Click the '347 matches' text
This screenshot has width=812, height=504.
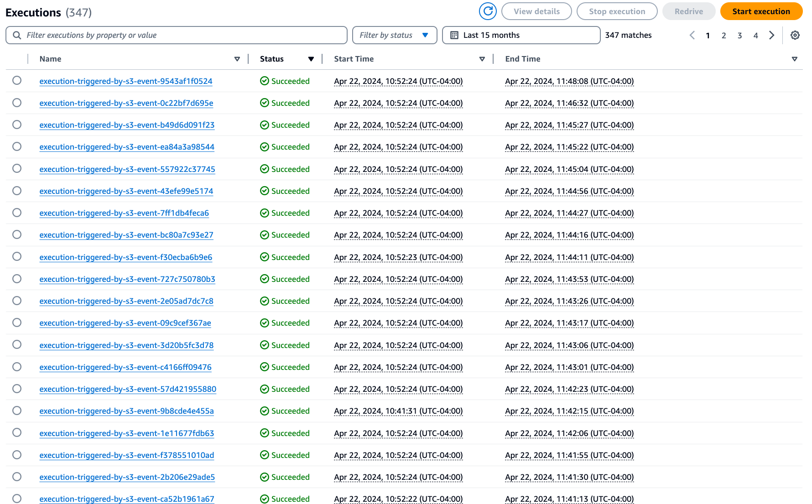(x=629, y=35)
